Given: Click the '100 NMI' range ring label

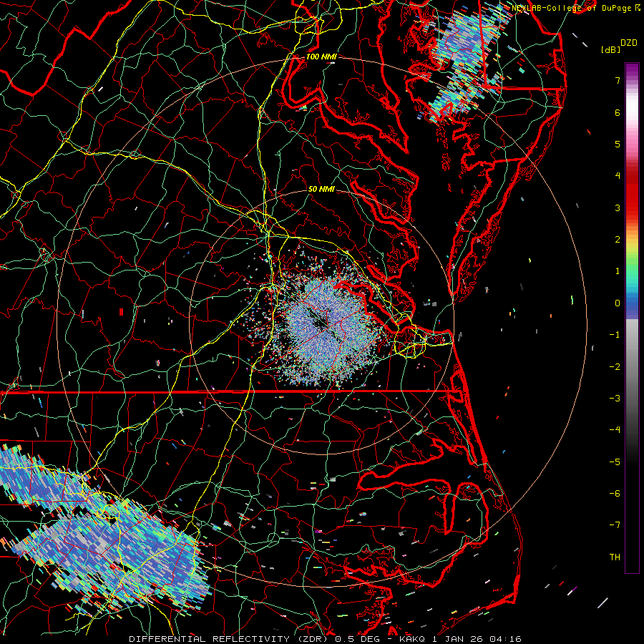Looking at the screenshot, I should pyautogui.click(x=321, y=57).
